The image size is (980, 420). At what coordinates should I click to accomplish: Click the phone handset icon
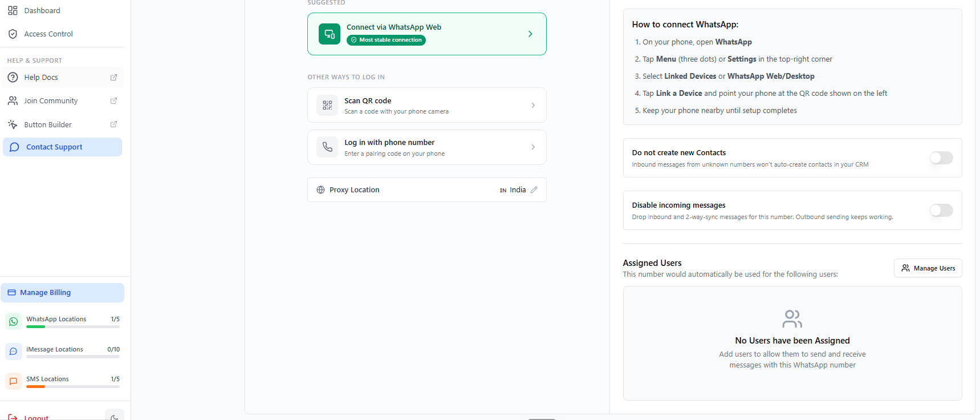coord(327,147)
